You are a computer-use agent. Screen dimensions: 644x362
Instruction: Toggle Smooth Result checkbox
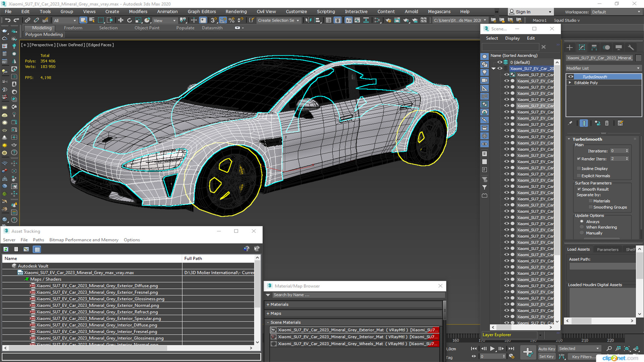click(x=579, y=189)
